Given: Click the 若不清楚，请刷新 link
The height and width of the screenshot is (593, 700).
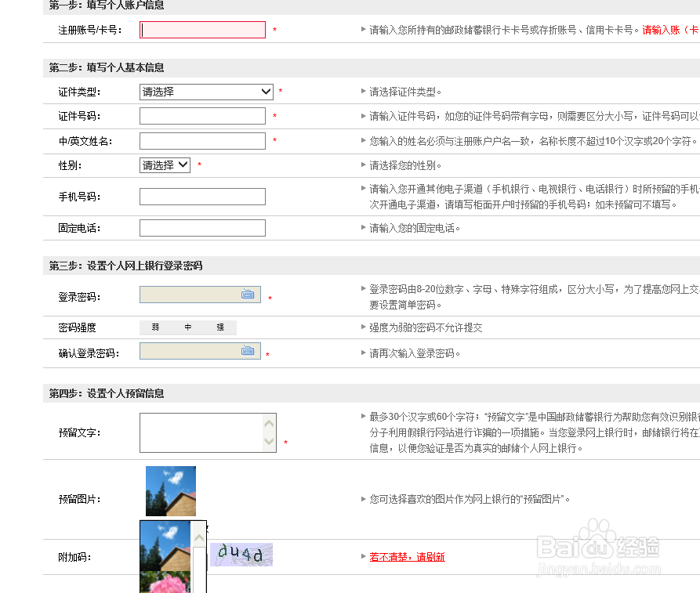Looking at the screenshot, I should point(407,556).
